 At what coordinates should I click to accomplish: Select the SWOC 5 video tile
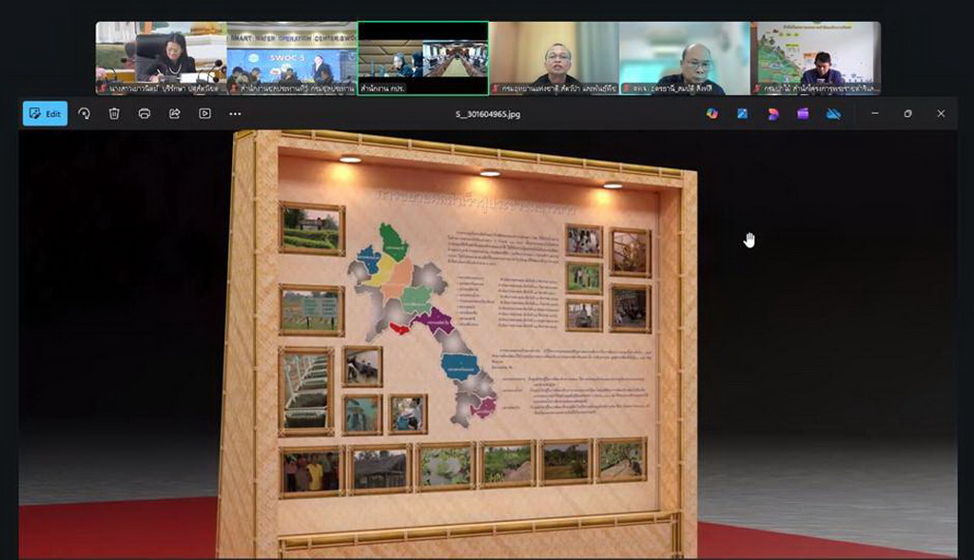point(292,57)
